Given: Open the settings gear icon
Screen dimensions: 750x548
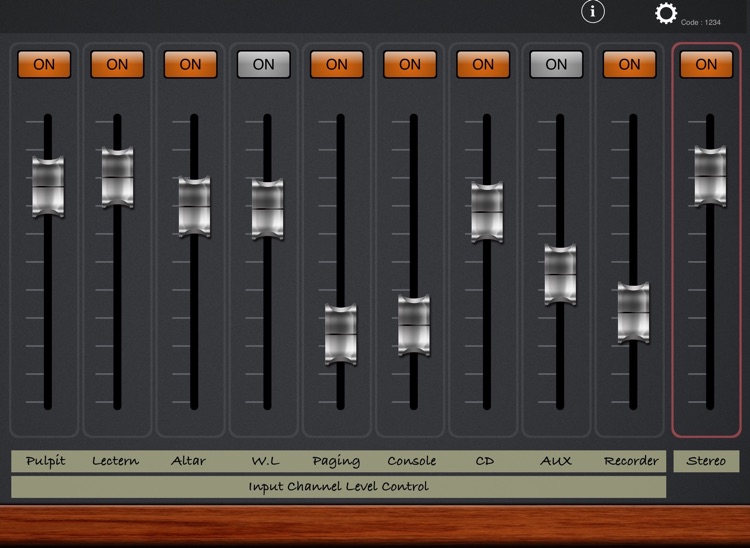Looking at the screenshot, I should coord(666,13).
